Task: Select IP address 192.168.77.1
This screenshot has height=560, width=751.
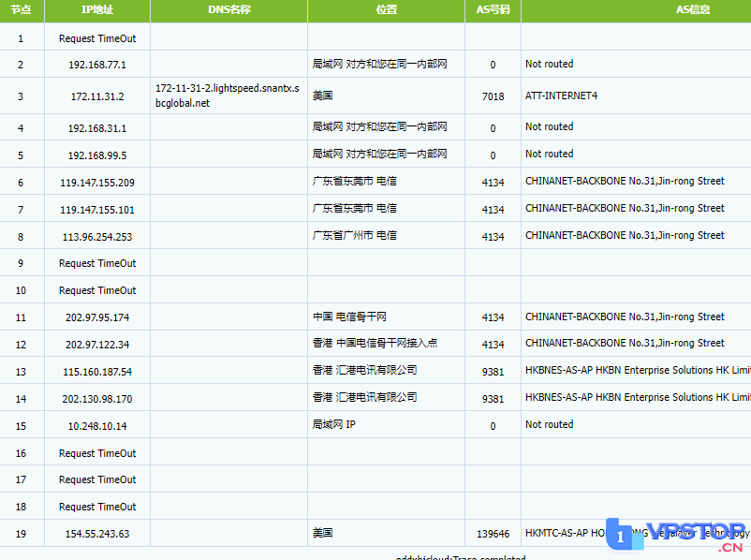Action: coord(97,65)
